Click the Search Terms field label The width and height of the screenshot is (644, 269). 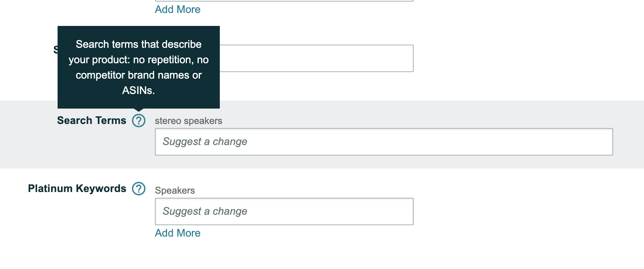(92, 121)
